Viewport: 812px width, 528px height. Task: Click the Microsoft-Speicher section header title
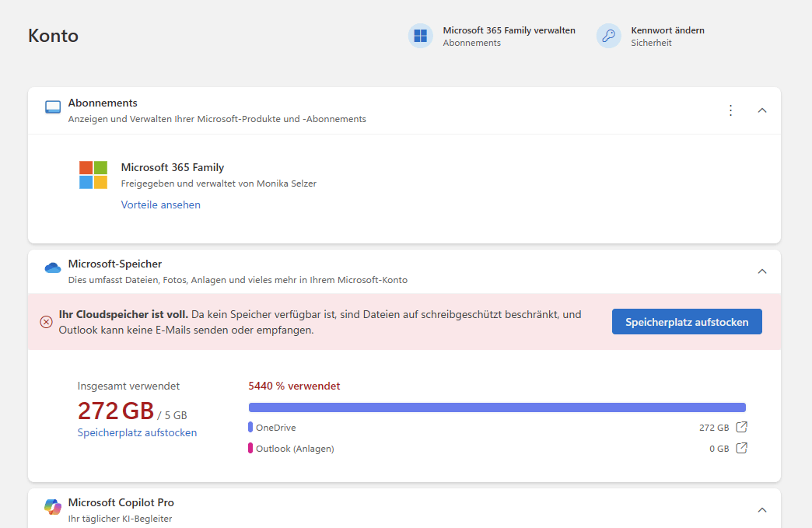115,264
